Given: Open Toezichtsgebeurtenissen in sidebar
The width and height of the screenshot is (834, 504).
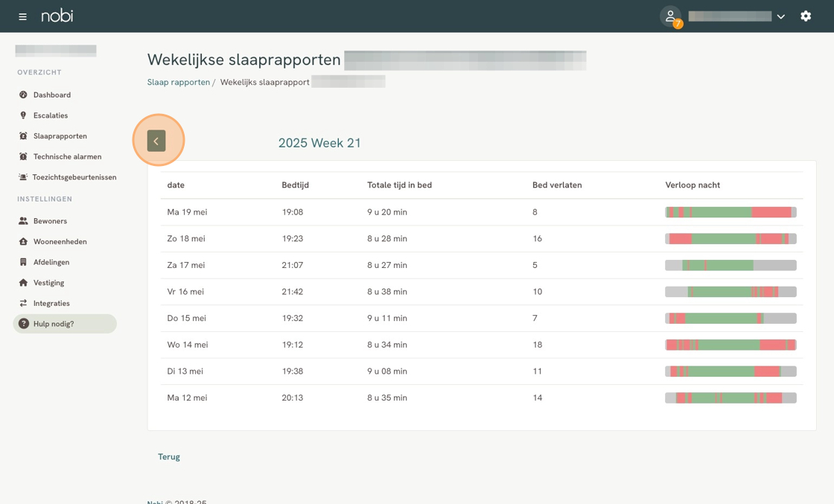Looking at the screenshot, I should (x=74, y=177).
